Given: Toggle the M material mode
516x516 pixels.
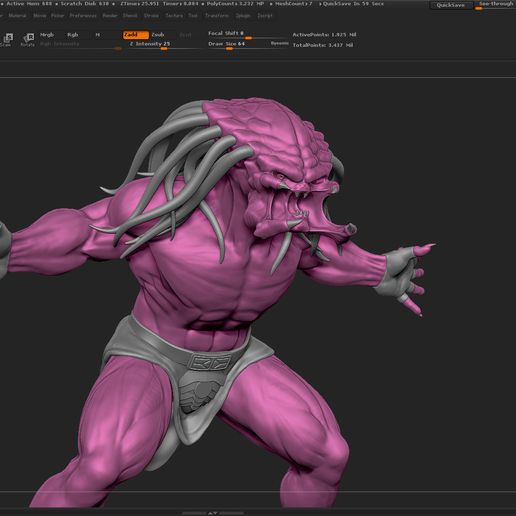Looking at the screenshot, I should click(97, 35).
